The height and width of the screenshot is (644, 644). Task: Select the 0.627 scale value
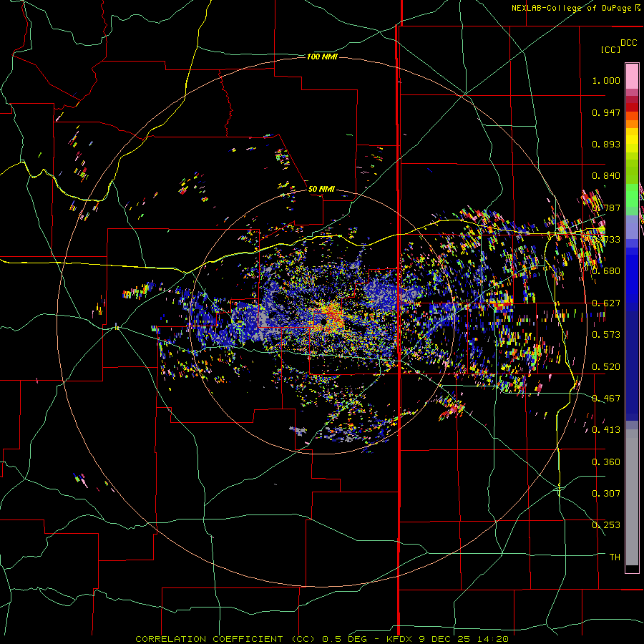pyautogui.click(x=606, y=303)
